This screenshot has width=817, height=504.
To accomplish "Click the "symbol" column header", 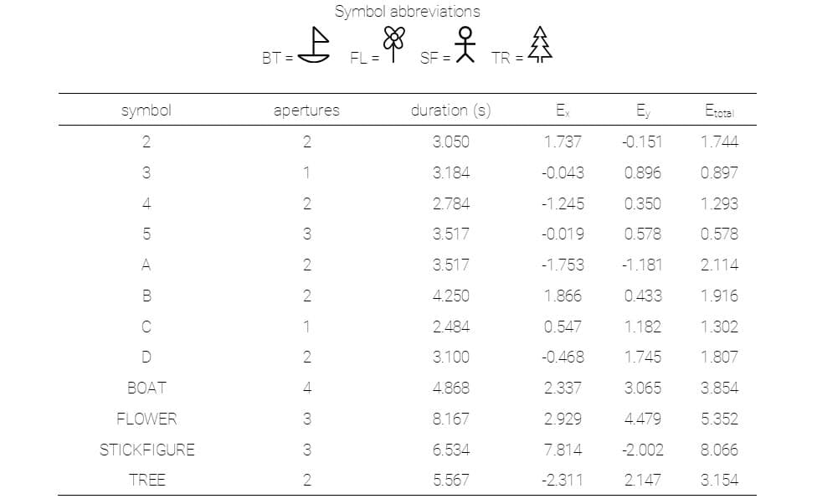I will pyautogui.click(x=146, y=110).
